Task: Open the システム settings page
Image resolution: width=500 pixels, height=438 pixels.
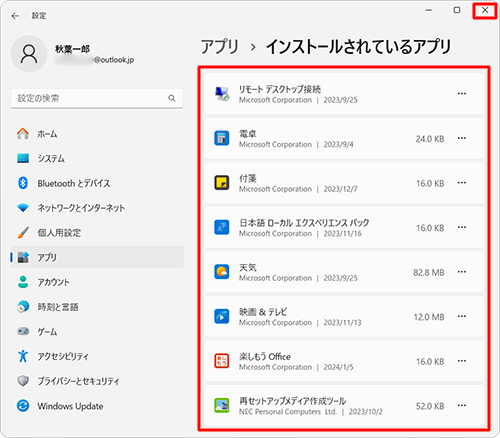Action: tap(97, 158)
